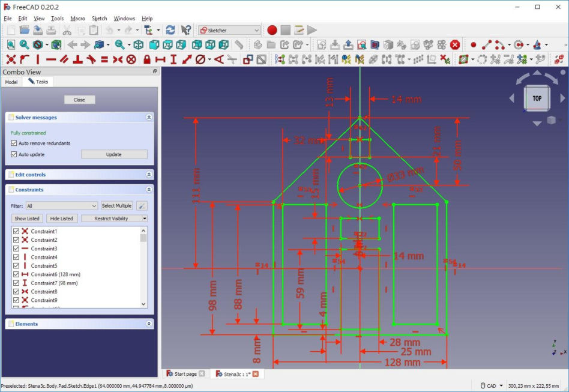Image resolution: width=569 pixels, height=392 pixels.
Task: Uncheck Constraint2 checkbox
Action: pyautogui.click(x=16, y=240)
